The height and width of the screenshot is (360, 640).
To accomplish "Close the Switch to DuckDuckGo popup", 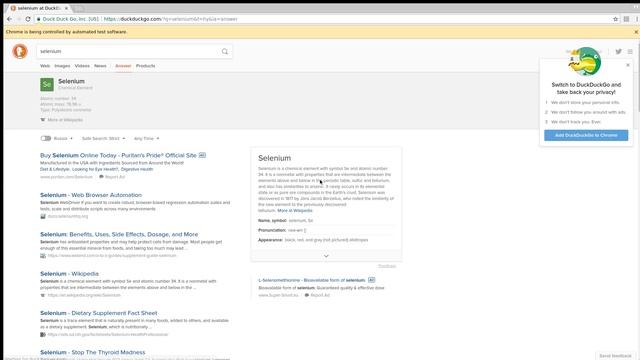I will pyautogui.click(x=628, y=65).
